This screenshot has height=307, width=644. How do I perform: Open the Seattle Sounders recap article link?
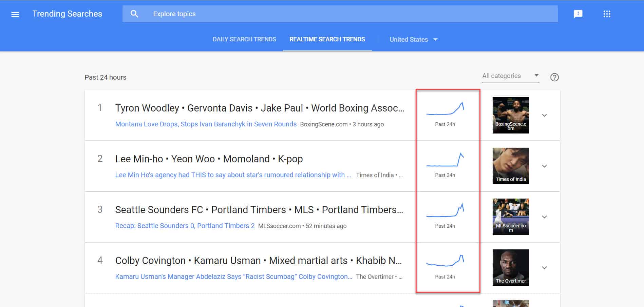point(185,226)
